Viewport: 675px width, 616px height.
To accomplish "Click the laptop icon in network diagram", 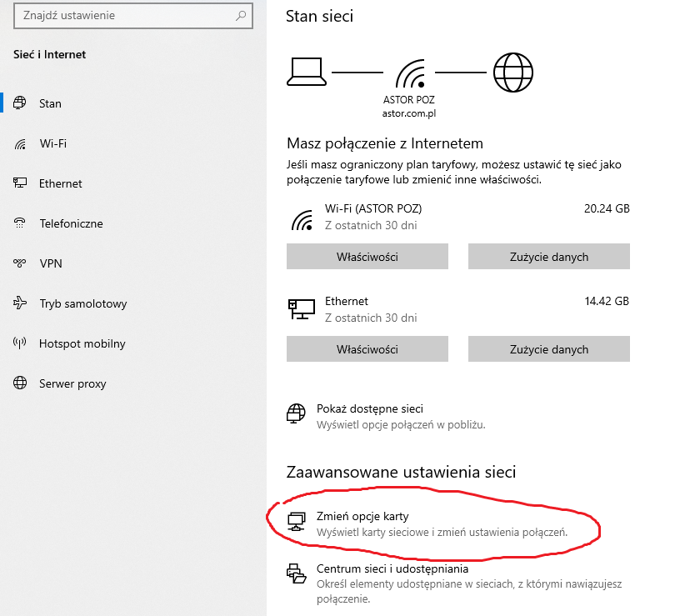I will pyautogui.click(x=307, y=72).
